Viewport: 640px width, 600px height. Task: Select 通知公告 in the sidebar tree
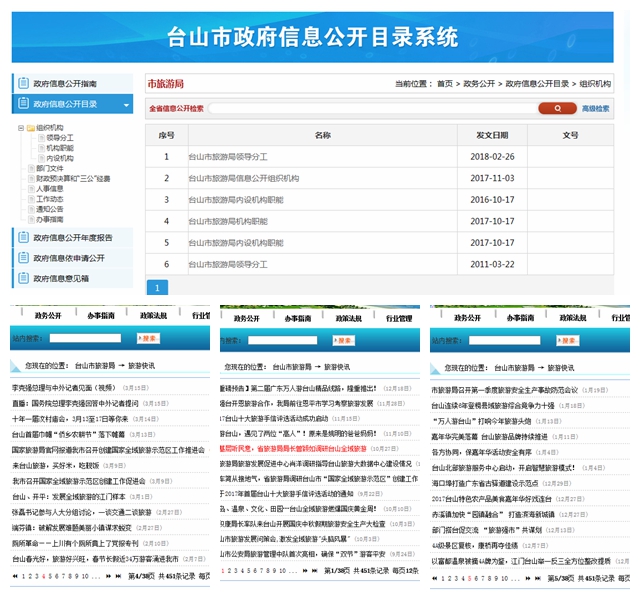click(x=50, y=208)
